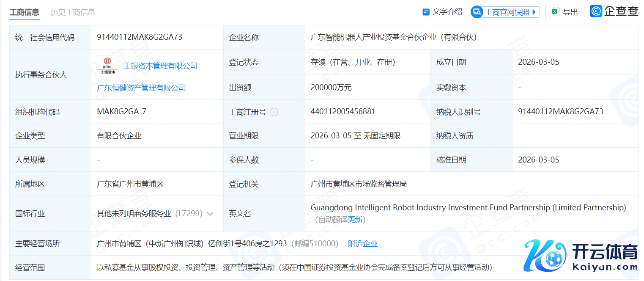Click the 开云体育 kaiyun.com logo
This screenshot has width=644, height=281.
pyautogui.click(x=581, y=256)
